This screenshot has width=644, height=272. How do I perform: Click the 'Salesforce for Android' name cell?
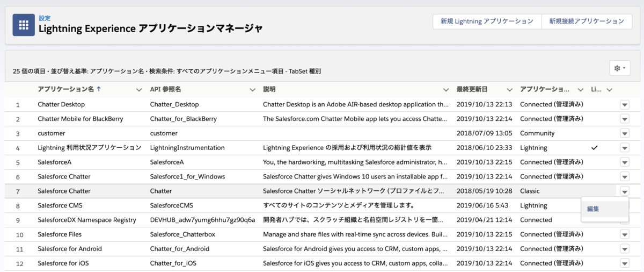(x=70, y=249)
